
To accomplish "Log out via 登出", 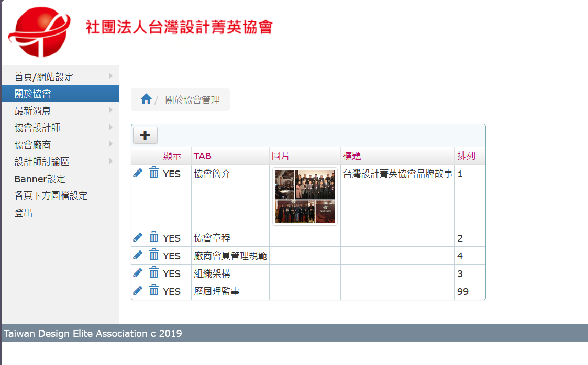I will click(60, 213).
